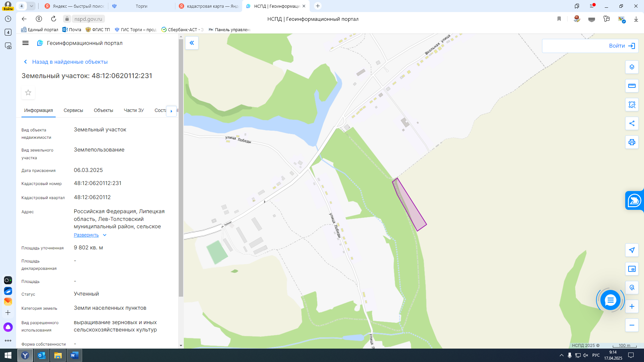Collapse the side panel with double-chevron button
Image resolution: width=644 pixels, height=362 pixels.
pyautogui.click(x=192, y=43)
